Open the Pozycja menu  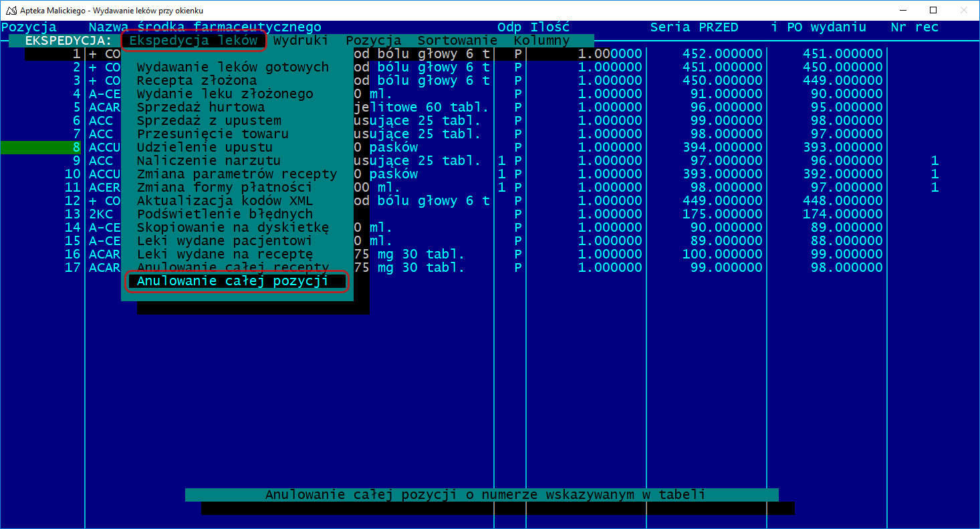[373, 41]
